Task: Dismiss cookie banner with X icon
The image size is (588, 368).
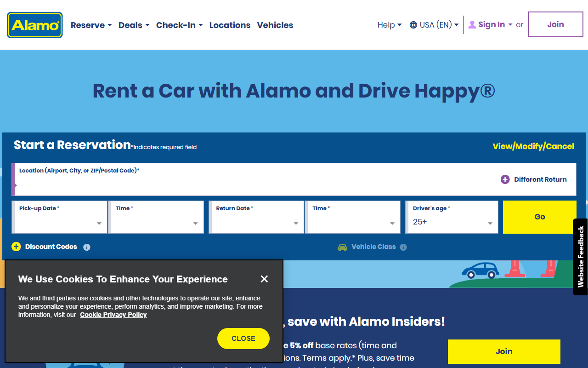Action: [x=264, y=279]
